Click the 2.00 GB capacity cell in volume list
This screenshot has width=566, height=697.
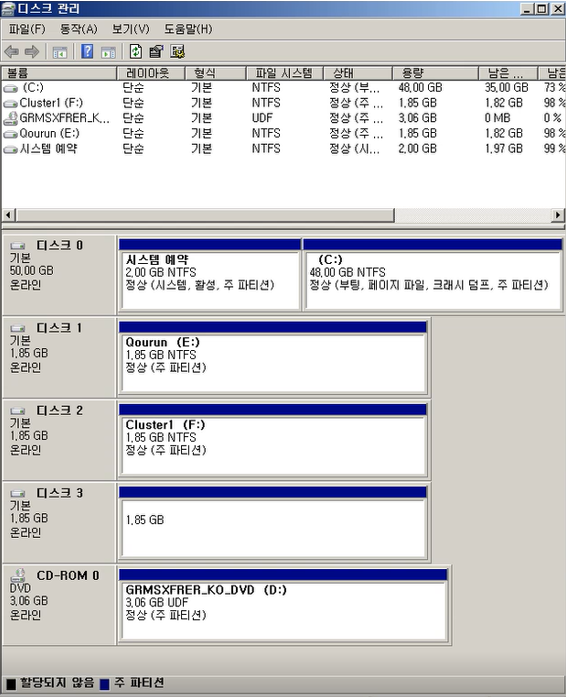tap(417, 149)
